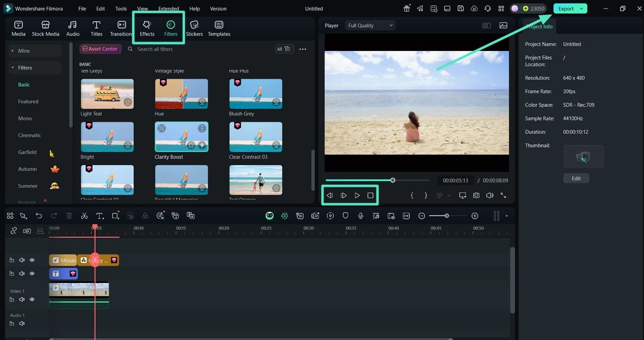Zoom in timeline with plus icon

coord(475,216)
